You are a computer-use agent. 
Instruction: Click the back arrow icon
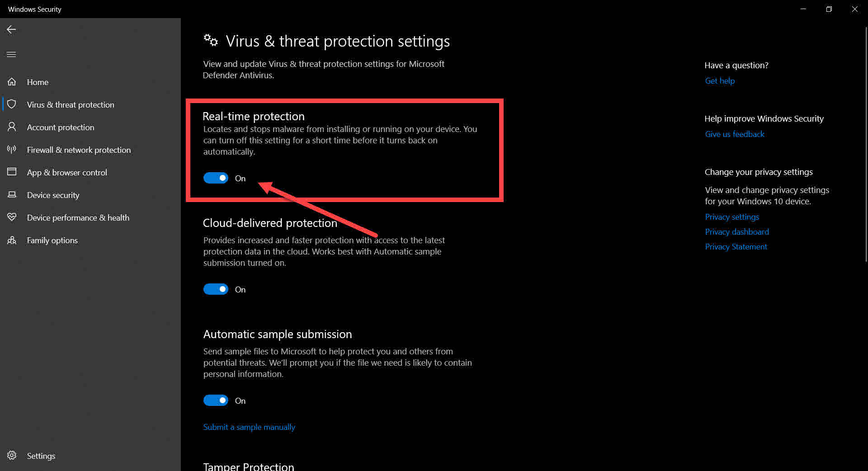tap(11, 29)
